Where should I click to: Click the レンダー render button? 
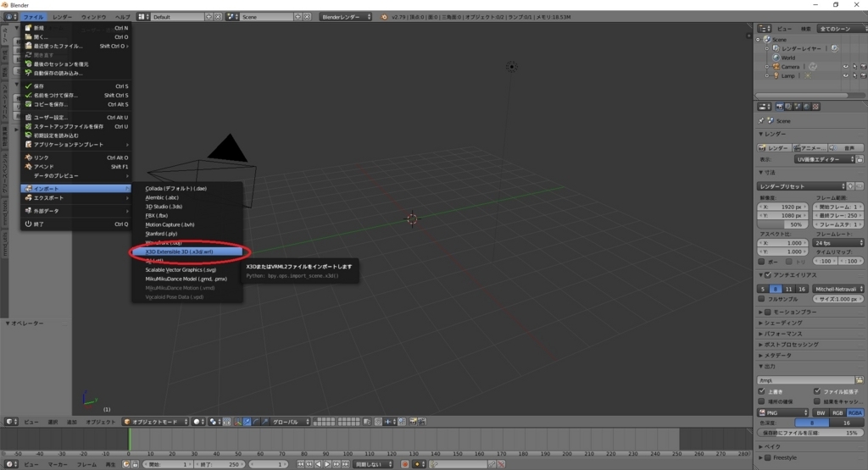(x=774, y=148)
